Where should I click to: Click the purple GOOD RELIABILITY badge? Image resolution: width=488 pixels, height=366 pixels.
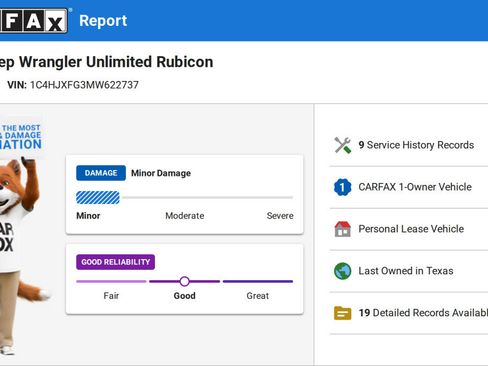pyautogui.click(x=115, y=262)
